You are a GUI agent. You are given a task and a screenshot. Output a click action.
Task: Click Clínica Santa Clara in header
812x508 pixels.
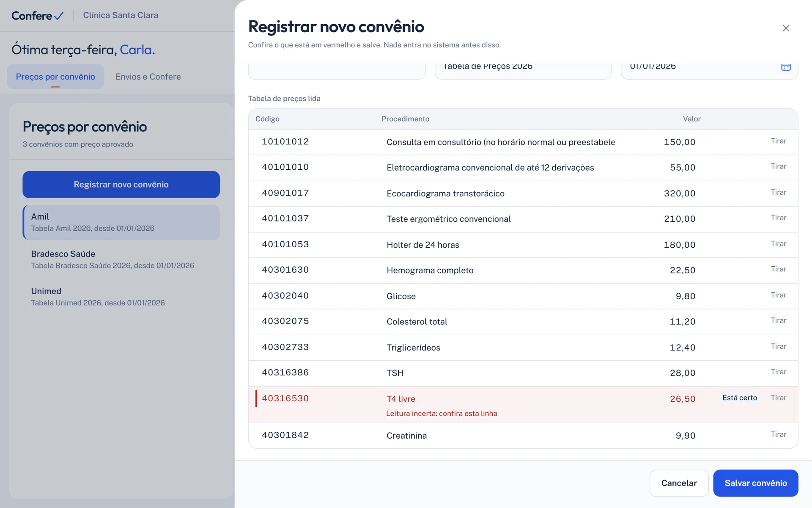[x=121, y=15]
